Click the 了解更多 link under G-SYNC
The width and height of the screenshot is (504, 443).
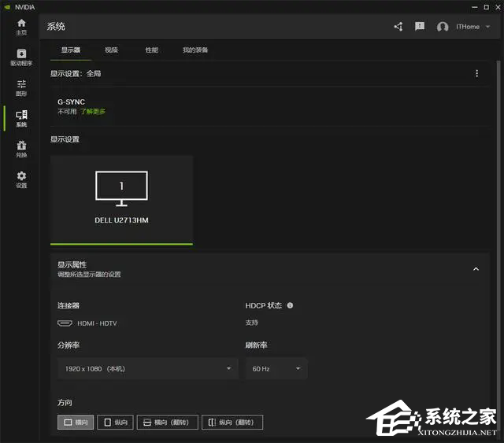(93, 112)
